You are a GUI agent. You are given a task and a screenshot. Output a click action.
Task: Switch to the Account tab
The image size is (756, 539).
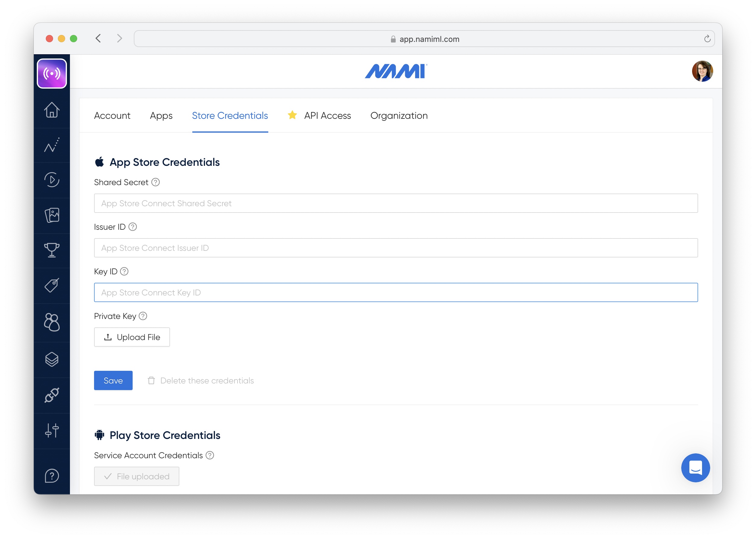[x=112, y=115]
